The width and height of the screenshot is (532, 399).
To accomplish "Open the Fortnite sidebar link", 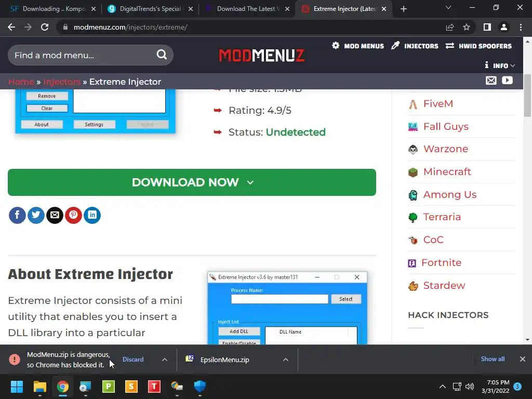I will click(x=442, y=262).
